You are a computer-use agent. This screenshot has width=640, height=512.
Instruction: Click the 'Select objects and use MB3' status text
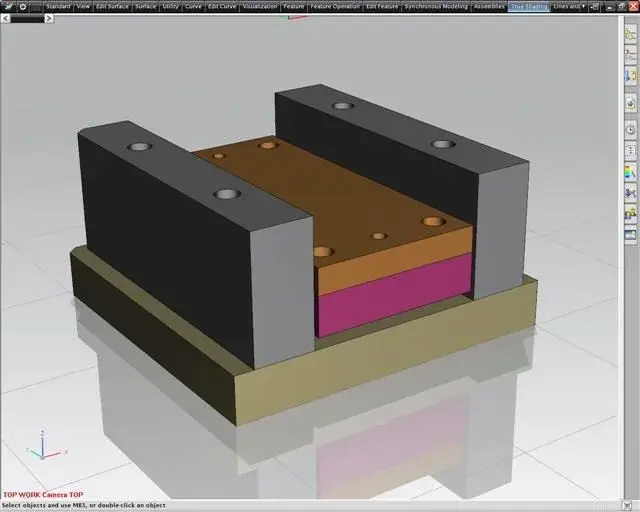pyautogui.click(x=84, y=505)
